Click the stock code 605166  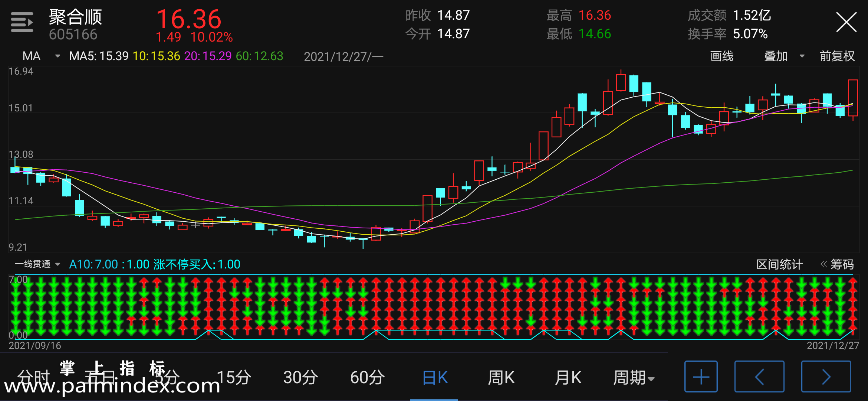click(x=73, y=35)
